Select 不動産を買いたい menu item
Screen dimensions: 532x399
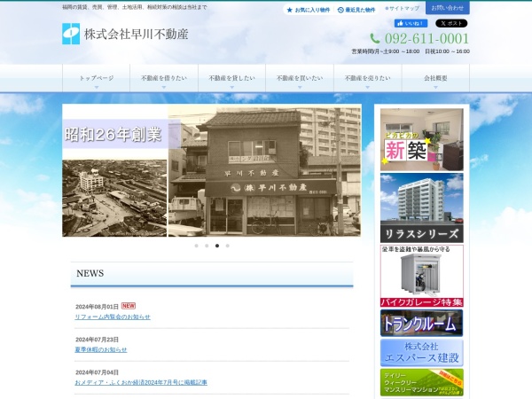300,78
